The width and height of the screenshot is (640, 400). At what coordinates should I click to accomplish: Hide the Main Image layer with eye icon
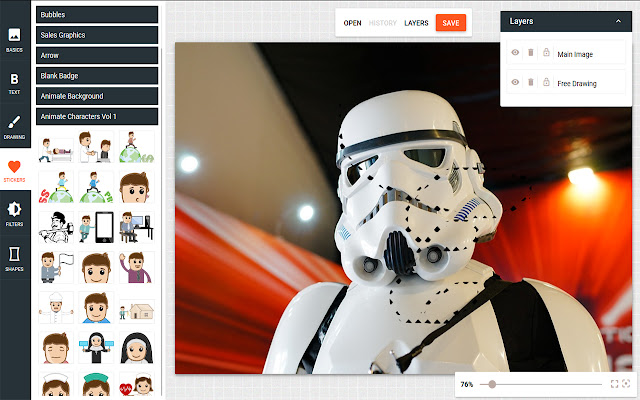point(515,53)
